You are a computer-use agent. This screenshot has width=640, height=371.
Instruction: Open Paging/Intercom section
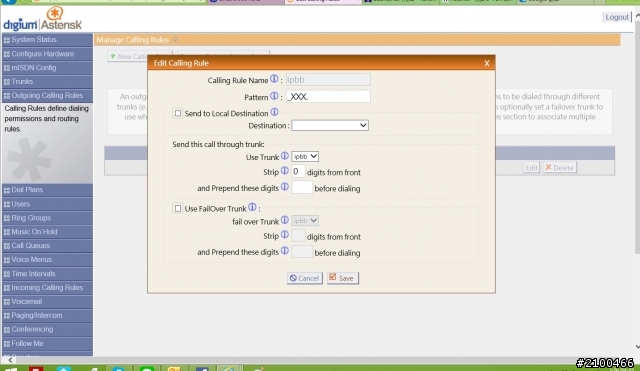click(47, 315)
